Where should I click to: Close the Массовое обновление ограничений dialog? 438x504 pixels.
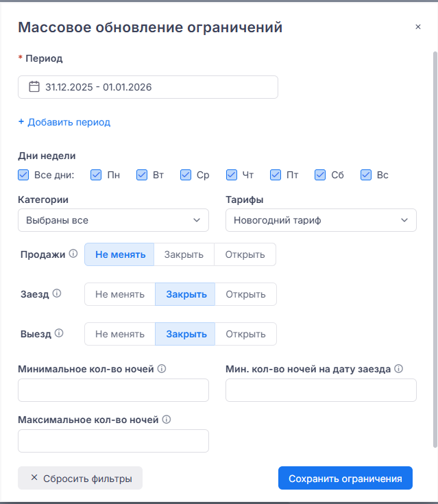418,27
